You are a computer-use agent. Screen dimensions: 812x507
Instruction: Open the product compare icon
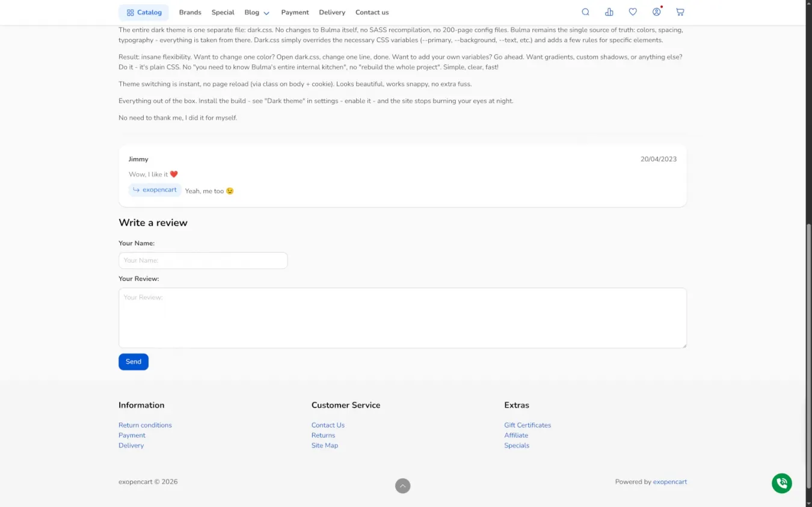609,12
